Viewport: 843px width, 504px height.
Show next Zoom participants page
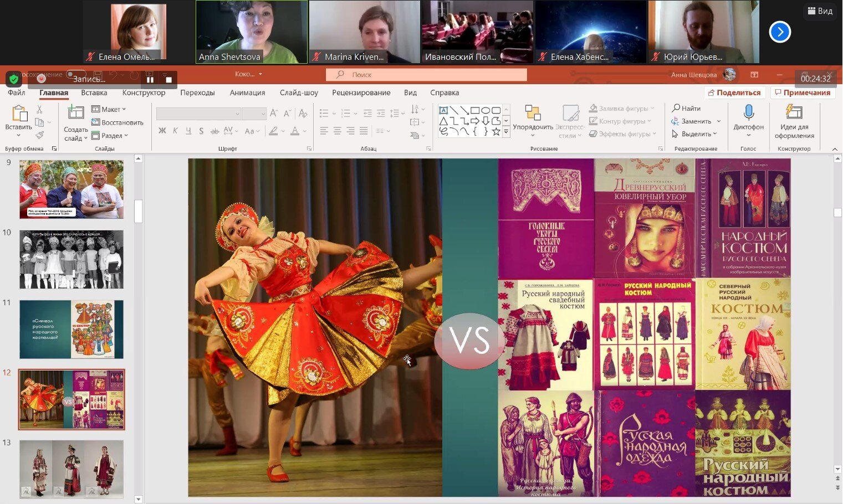[x=780, y=32]
